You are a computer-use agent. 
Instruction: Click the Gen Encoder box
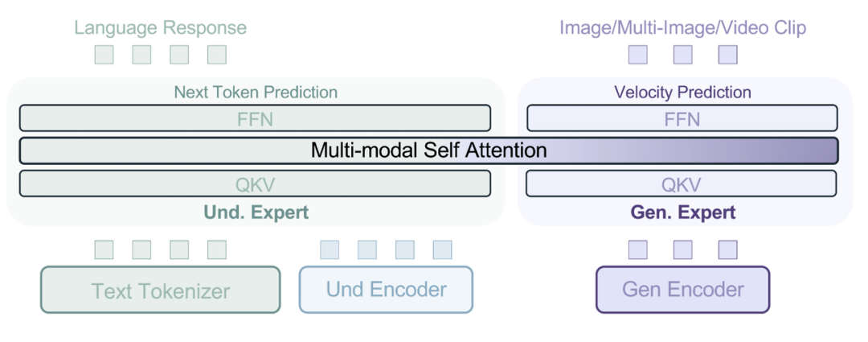(682, 290)
